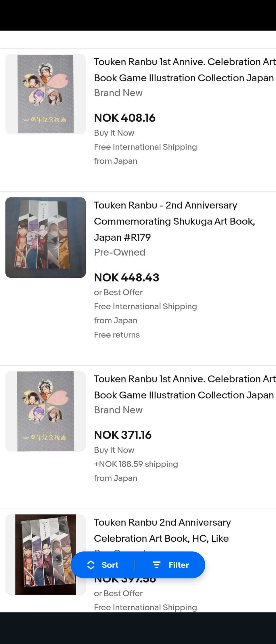Open the Filter options button
This screenshot has height=644, width=276.
171,565
